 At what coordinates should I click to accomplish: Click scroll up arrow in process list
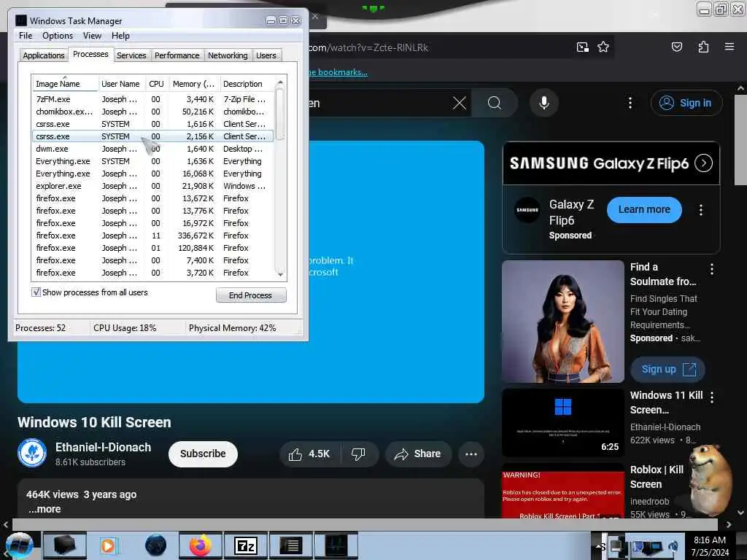(x=280, y=82)
